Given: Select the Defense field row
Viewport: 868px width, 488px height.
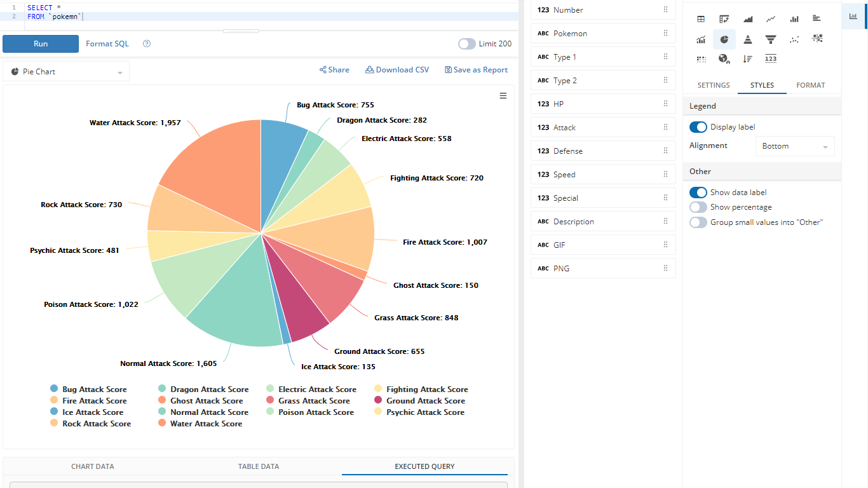Looking at the screenshot, I should tap(603, 151).
